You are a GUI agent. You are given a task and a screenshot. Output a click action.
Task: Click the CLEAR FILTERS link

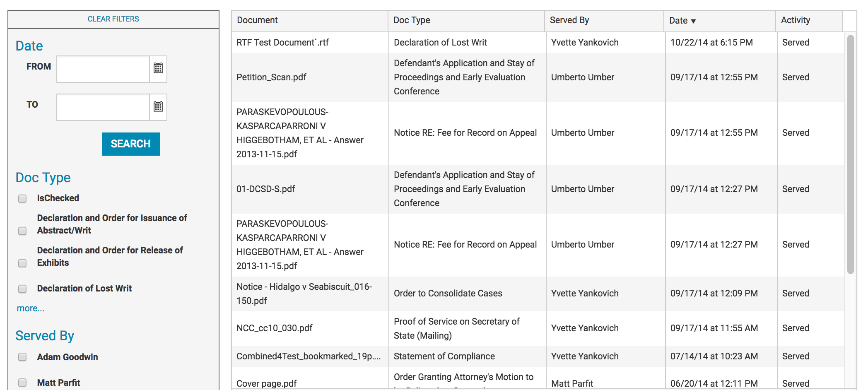(113, 19)
